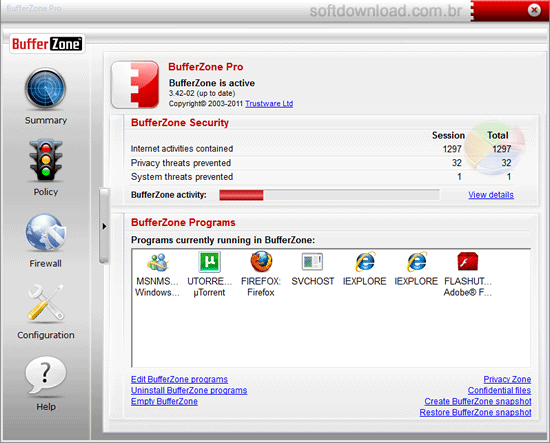Click Empty BufferZone link
Viewport: 550px width, 443px height.
164,401
